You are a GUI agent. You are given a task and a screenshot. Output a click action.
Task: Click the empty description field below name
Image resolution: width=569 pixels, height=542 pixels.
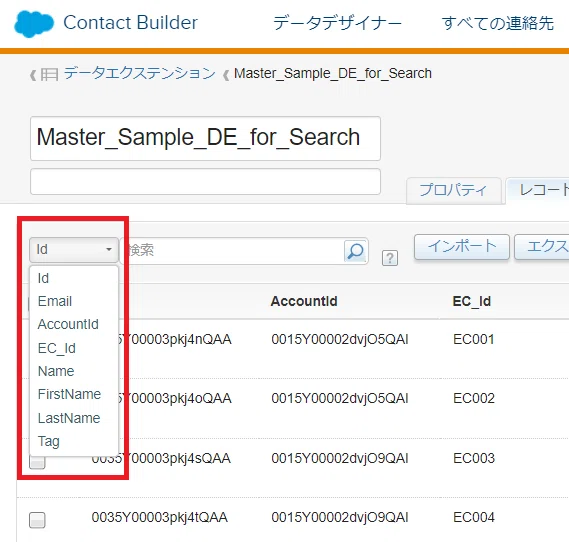click(205, 181)
